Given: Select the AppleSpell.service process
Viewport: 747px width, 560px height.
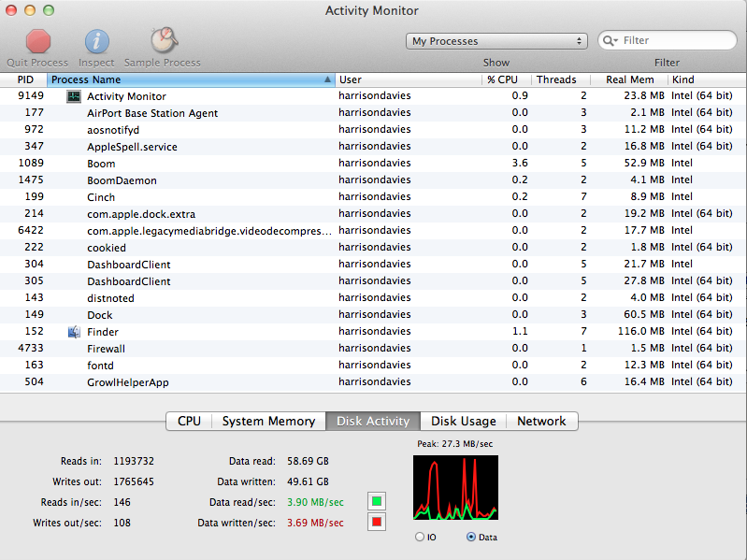Looking at the screenshot, I should (374, 147).
